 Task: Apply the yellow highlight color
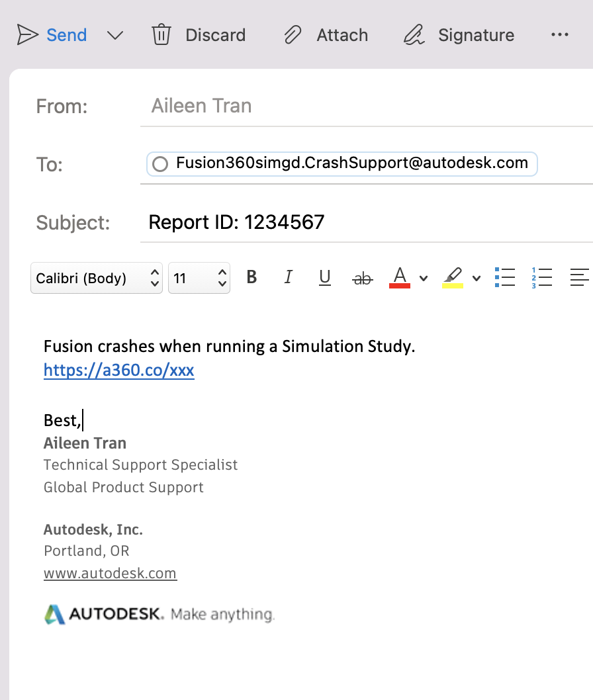click(x=453, y=277)
